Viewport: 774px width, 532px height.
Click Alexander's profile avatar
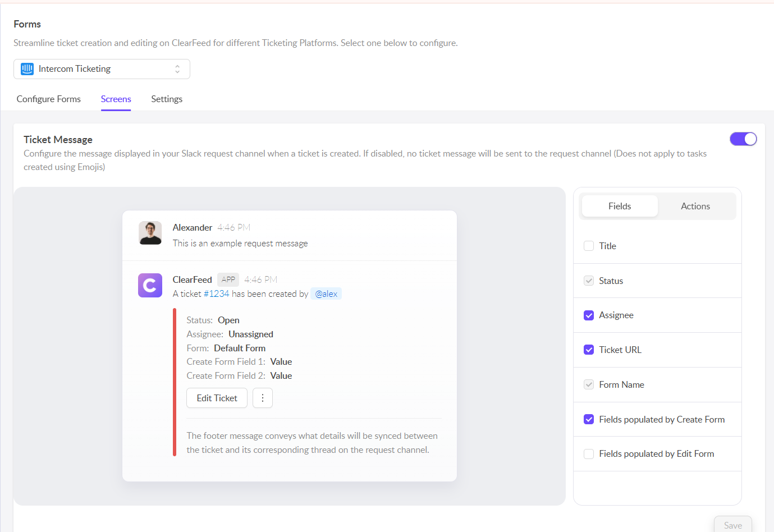[150, 233]
